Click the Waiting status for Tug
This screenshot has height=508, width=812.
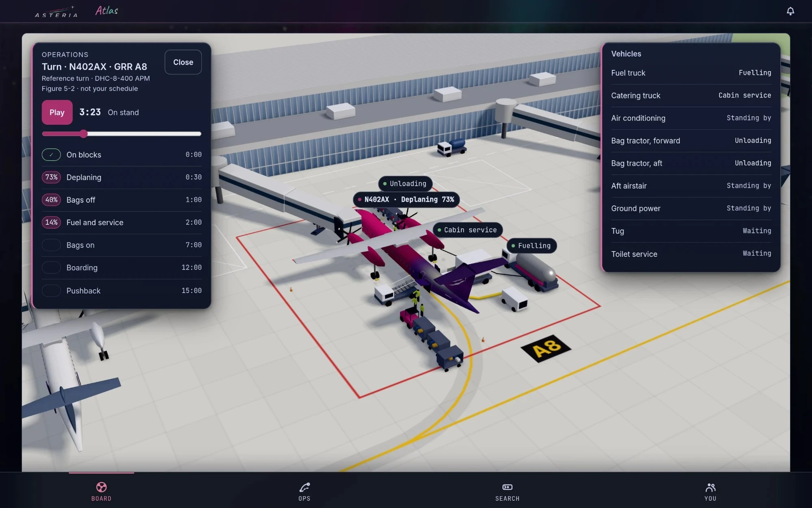coord(757,231)
